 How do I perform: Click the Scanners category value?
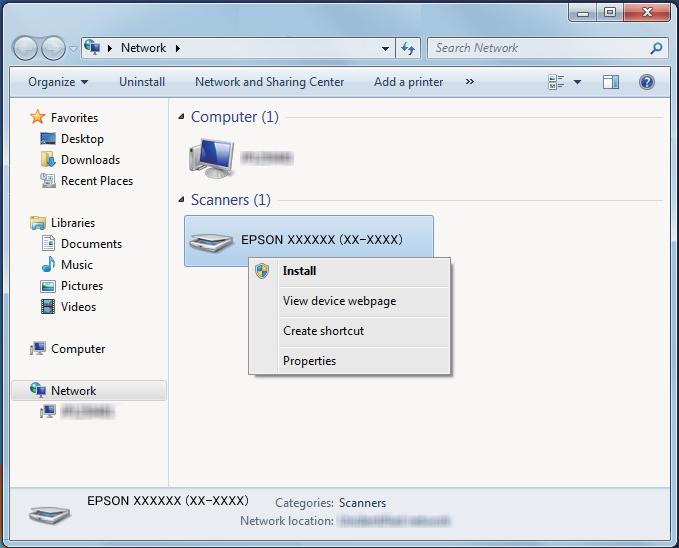362,503
